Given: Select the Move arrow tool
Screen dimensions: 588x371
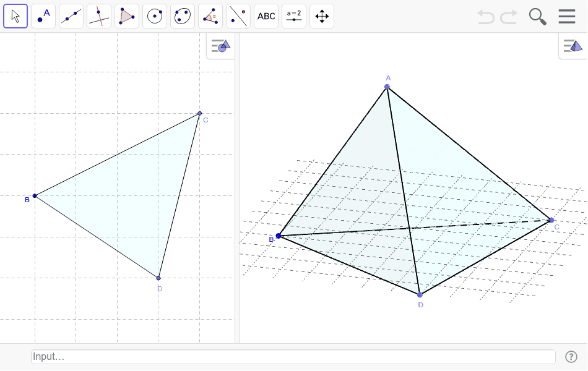Looking at the screenshot, I should tap(15, 16).
